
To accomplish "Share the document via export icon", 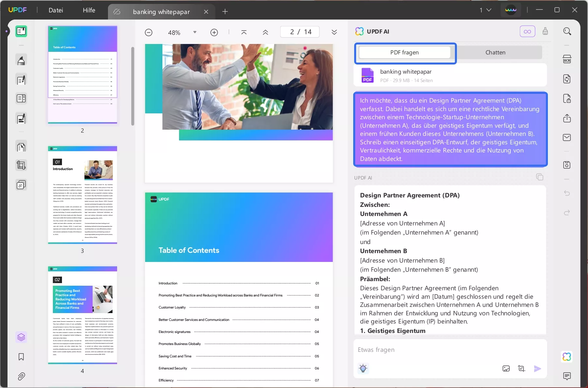I will click(567, 118).
